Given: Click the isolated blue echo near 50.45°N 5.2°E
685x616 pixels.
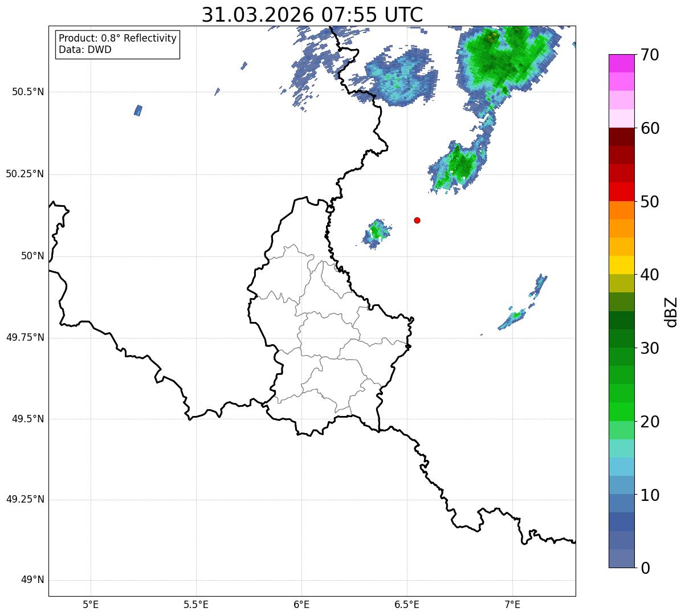Looking at the screenshot, I should (x=138, y=111).
